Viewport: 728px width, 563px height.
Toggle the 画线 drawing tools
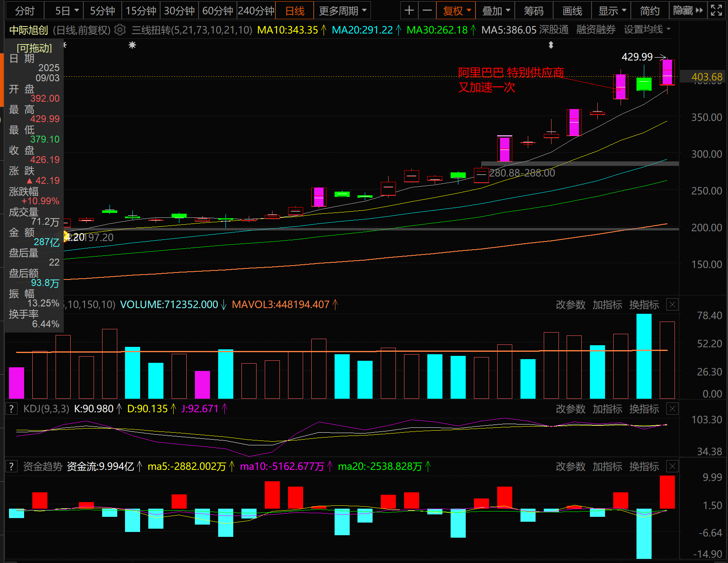point(572,11)
